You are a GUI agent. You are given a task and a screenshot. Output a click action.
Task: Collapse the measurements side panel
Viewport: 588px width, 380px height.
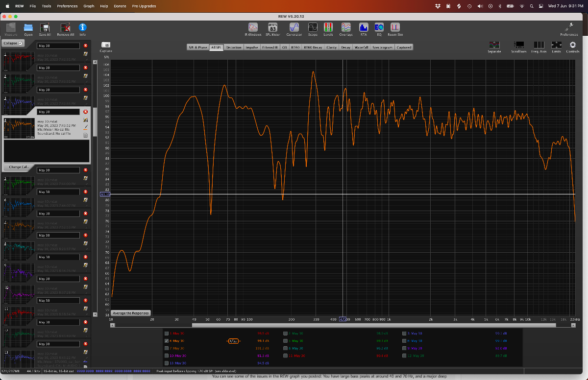coord(13,43)
